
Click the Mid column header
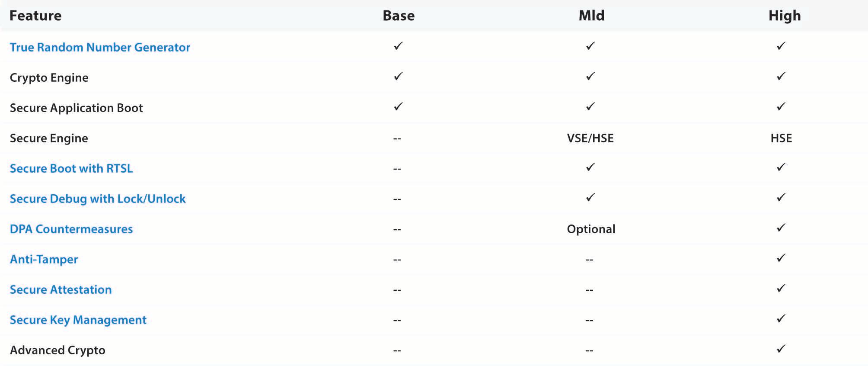591,16
